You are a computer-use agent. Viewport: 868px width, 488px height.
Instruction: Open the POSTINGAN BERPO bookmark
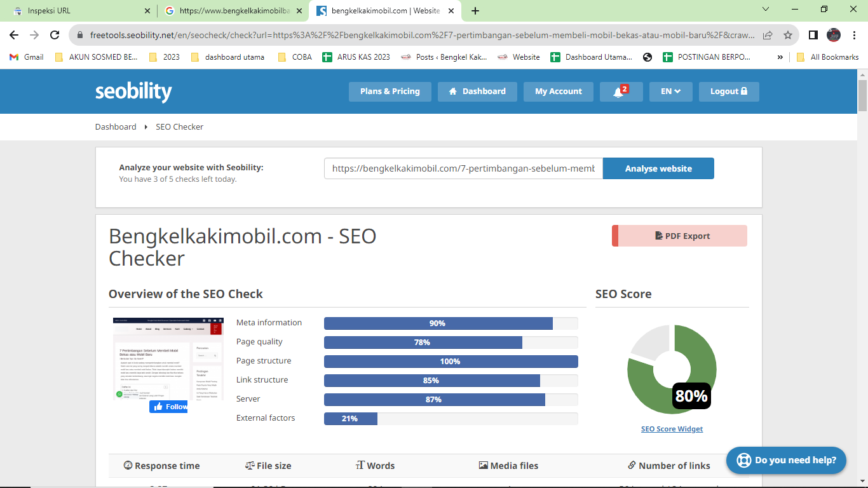coord(707,57)
